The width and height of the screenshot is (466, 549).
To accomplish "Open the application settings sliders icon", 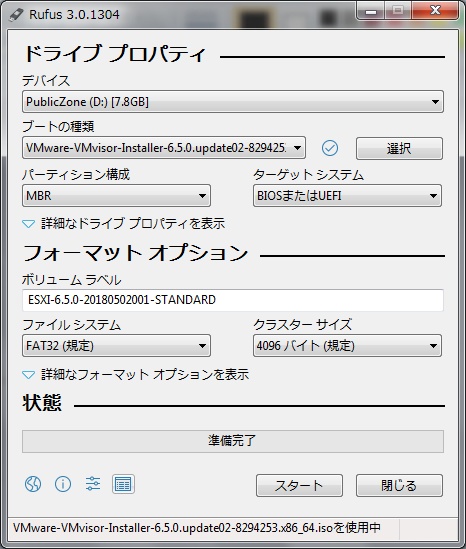I will tap(93, 484).
